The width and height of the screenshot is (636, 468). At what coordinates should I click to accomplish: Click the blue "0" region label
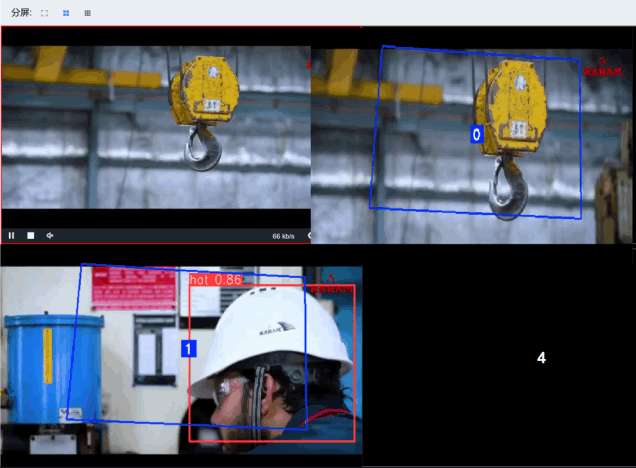coord(477,134)
